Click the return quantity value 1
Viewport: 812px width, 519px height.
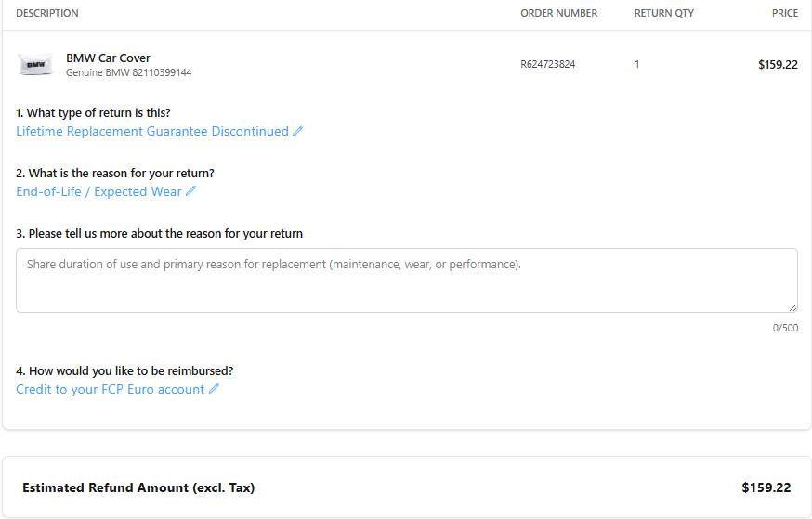coord(637,64)
